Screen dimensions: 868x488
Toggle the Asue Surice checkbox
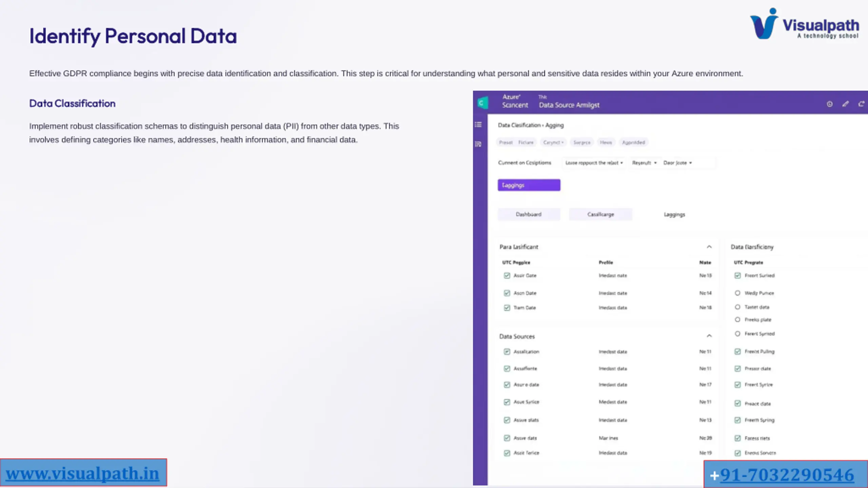507,402
